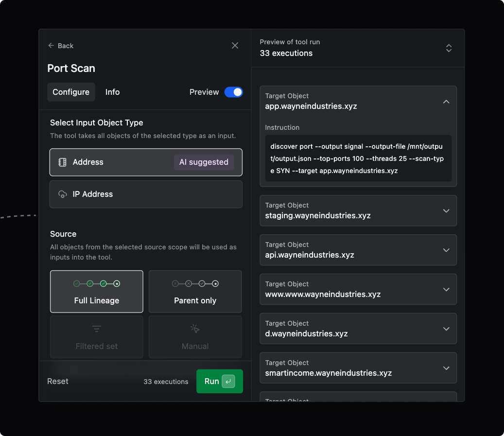504x436 pixels.
Task: Click the enter-key icon on Run
Action: 228,382
